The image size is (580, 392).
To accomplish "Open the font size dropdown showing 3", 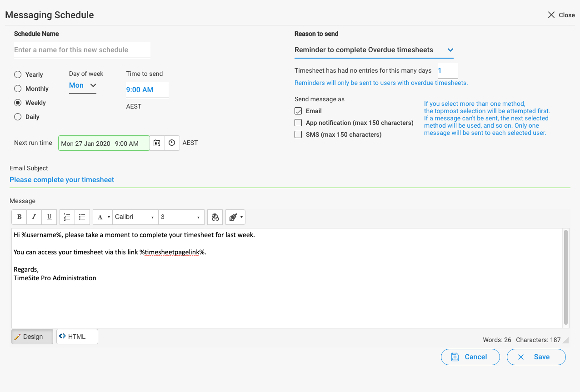I will click(x=181, y=217).
